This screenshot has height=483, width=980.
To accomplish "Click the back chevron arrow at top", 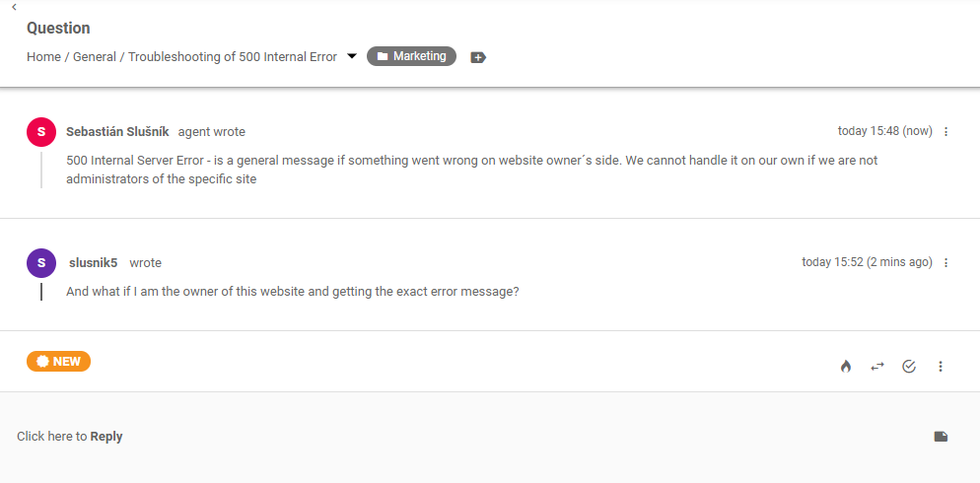I will pos(14,7).
